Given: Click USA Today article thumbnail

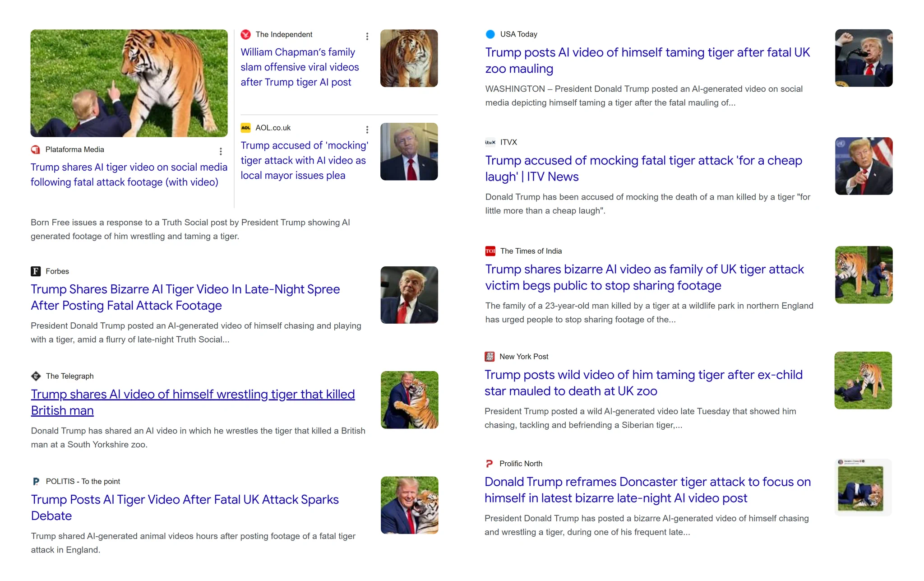Looking at the screenshot, I should (x=864, y=58).
